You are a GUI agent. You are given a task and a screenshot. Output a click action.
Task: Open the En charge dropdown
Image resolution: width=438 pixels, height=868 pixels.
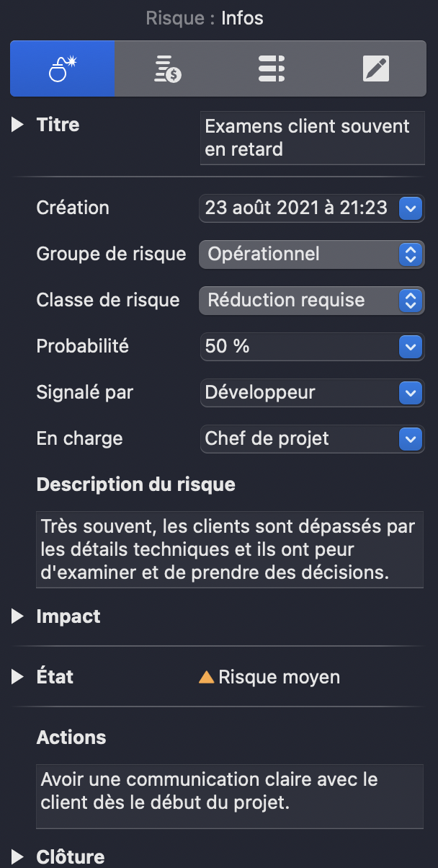click(x=410, y=439)
